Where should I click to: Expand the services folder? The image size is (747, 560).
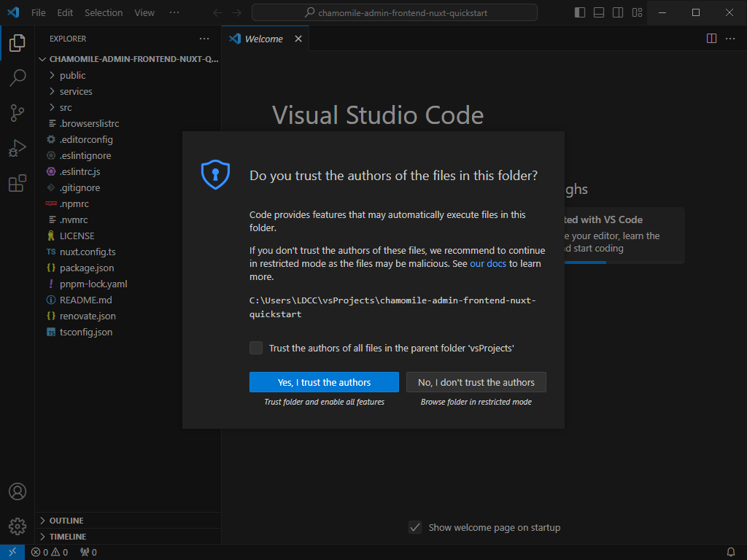(x=128, y=91)
